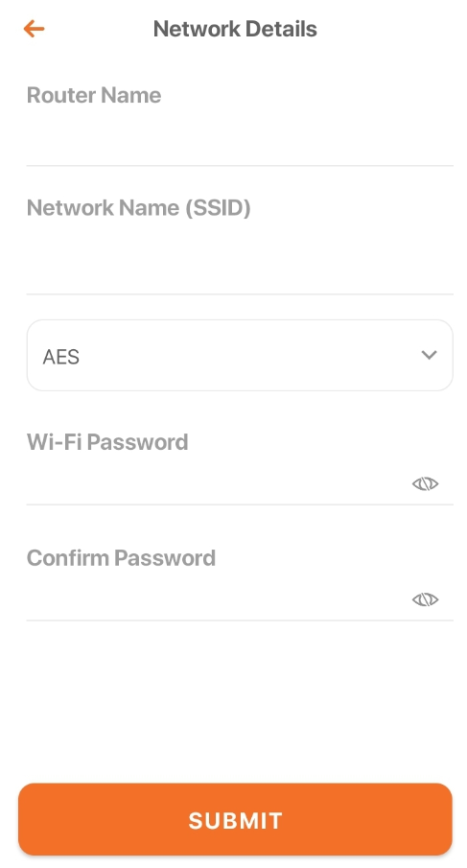
Task: Submit the network details form
Action: pyautogui.click(x=235, y=819)
